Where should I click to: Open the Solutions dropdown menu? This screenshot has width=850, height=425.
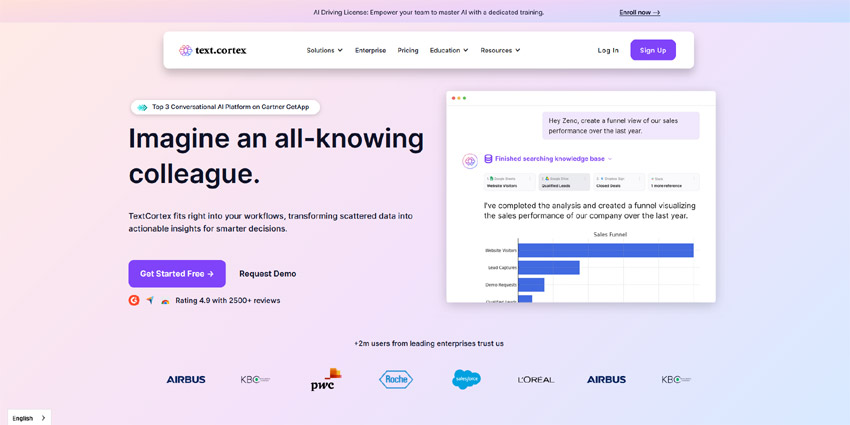point(325,50)
